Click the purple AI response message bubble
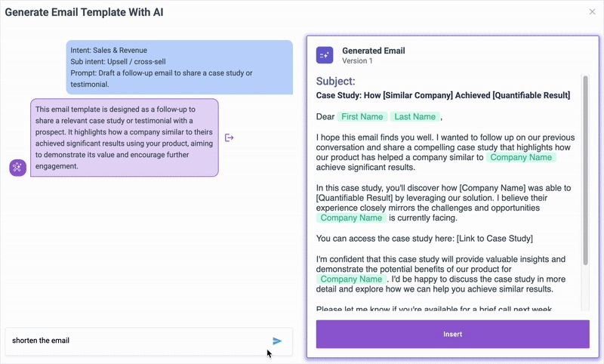The height and width of the screenshot is (364, 604). tap(124, 137)
